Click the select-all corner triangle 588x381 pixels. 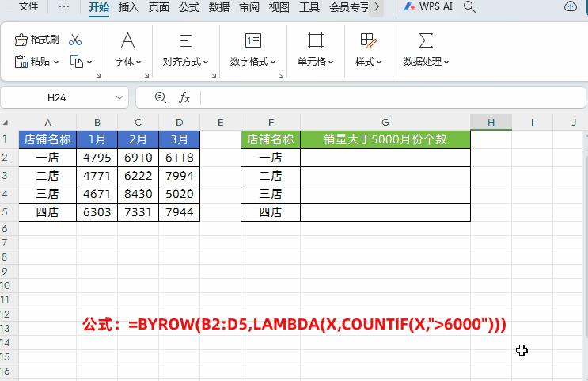tap(6, 123)
